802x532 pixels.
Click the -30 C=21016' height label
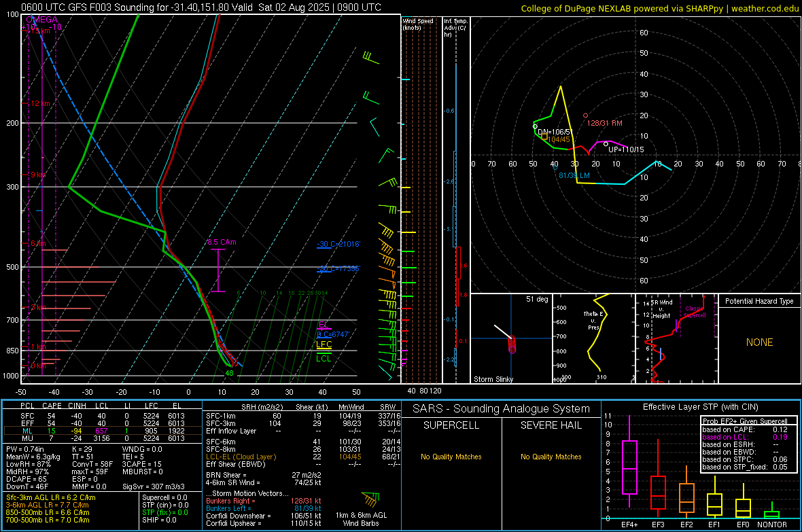point(338,244)
